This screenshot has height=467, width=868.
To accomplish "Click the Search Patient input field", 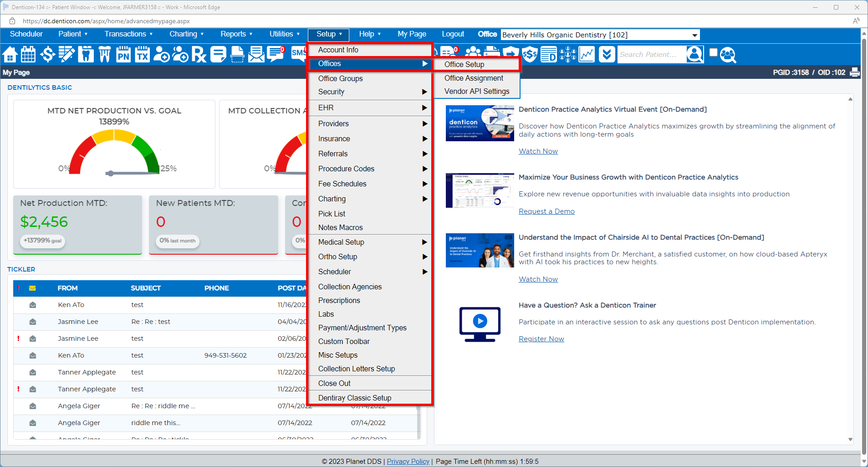I will 652,55.
